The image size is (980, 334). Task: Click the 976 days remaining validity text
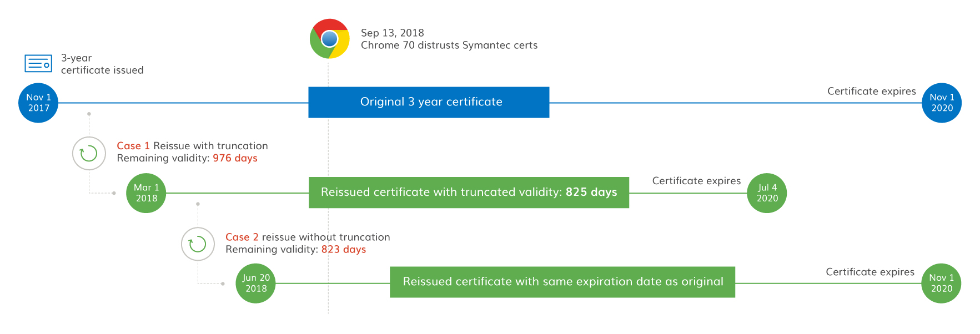[x=235, y=158]
